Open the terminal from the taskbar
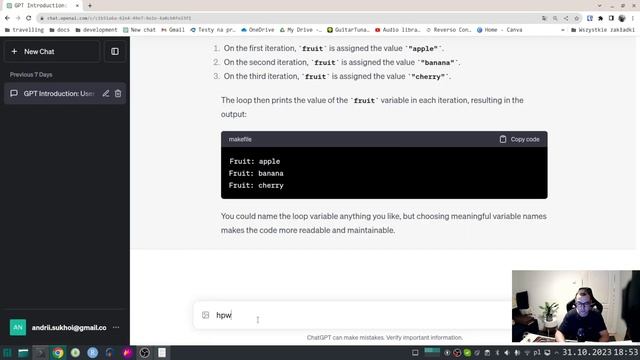This screenshot has width=640, height=360. pos(40,353)
